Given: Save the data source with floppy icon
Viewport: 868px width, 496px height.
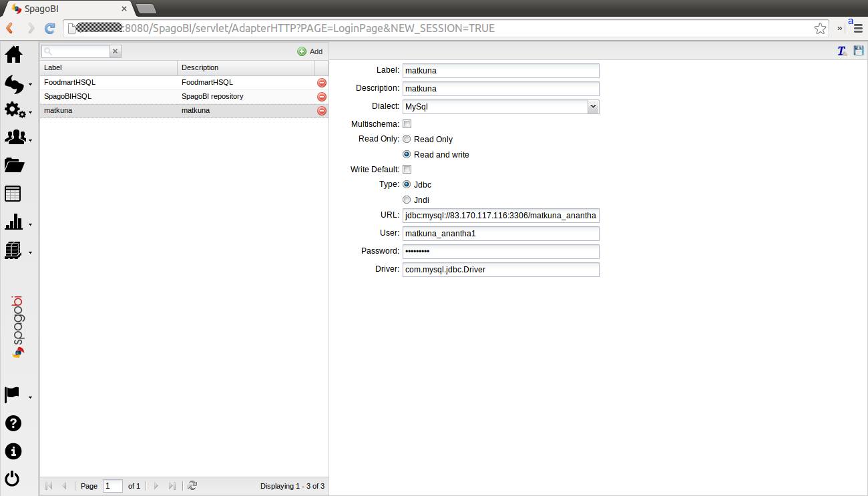Looking at the screenshot, I should point(859,51).
